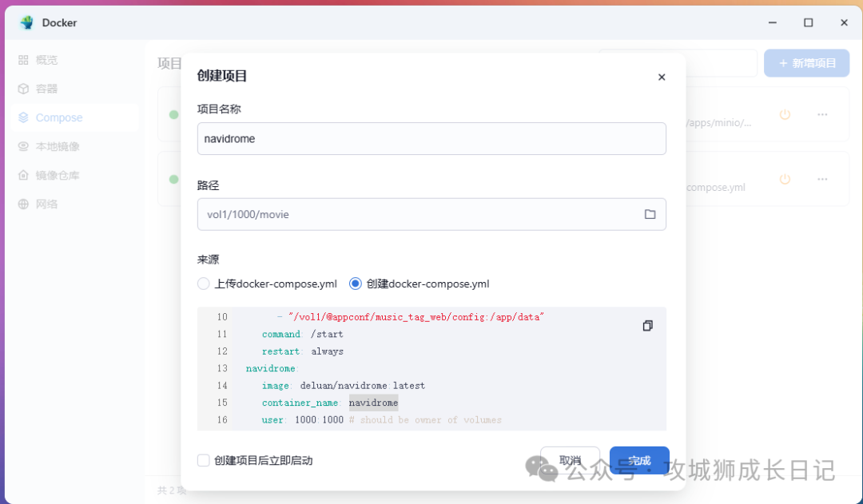Maximize the Docker window
This screenshot has height=504, width=863.
(808, 22)
